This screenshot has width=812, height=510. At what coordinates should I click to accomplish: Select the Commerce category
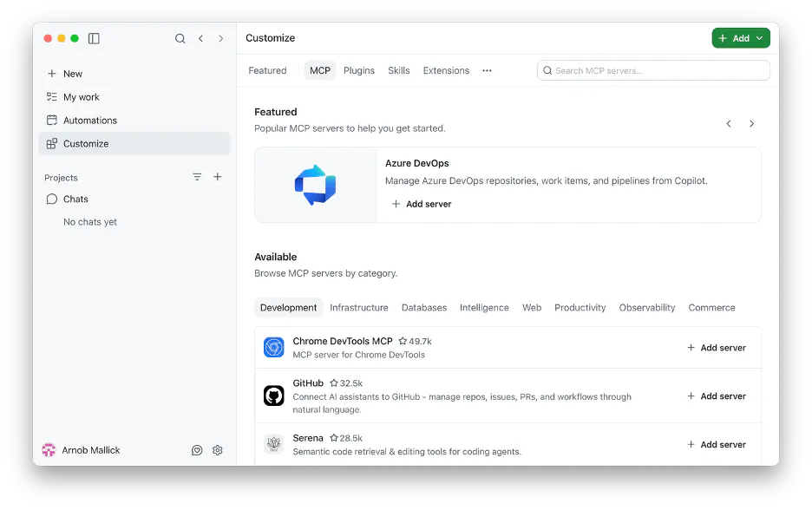point(711,308)
